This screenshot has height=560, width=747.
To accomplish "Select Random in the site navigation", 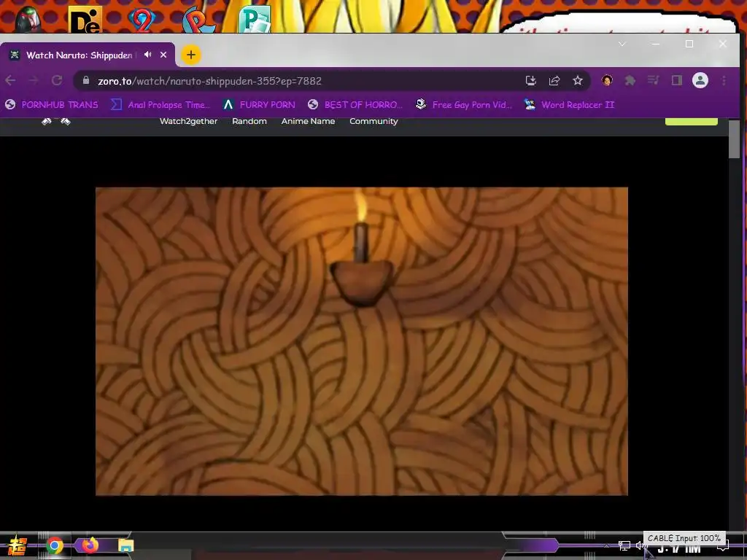I will [x=249, y=121].
